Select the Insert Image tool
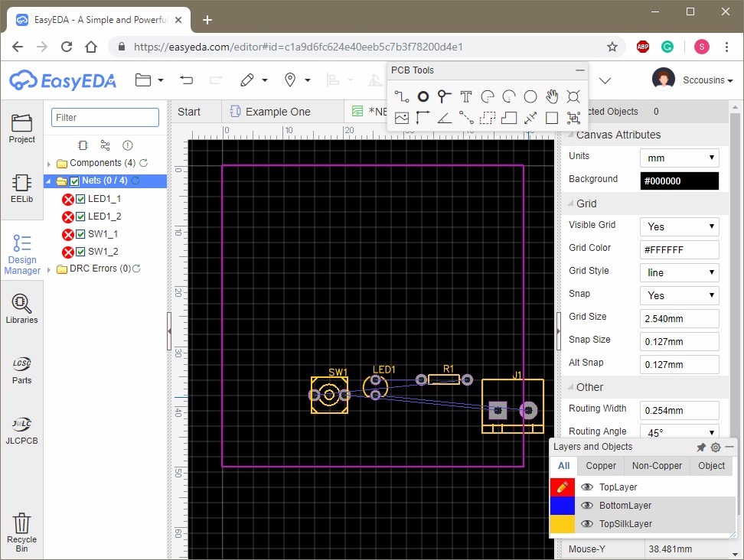The image size is (744, 560). pos(402,118)
